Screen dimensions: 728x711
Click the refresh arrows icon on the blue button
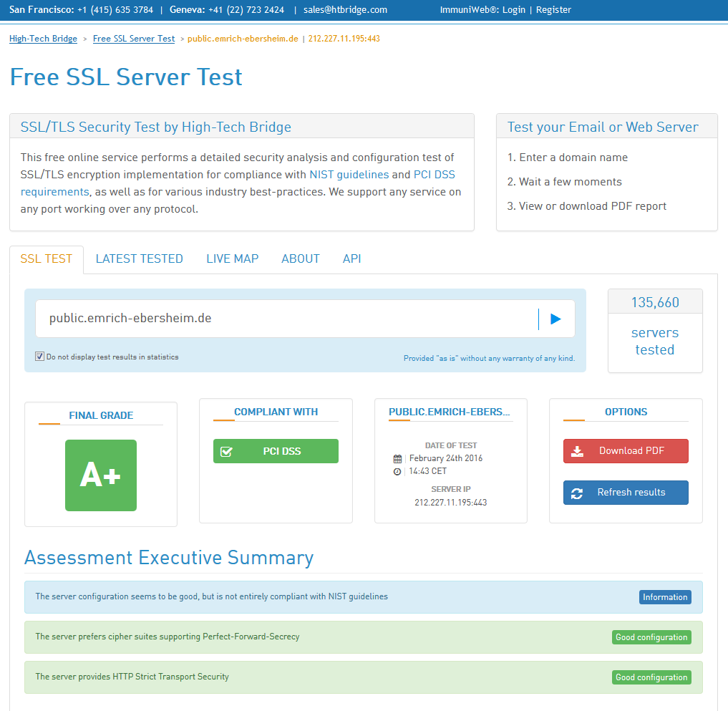pos(577,493)
